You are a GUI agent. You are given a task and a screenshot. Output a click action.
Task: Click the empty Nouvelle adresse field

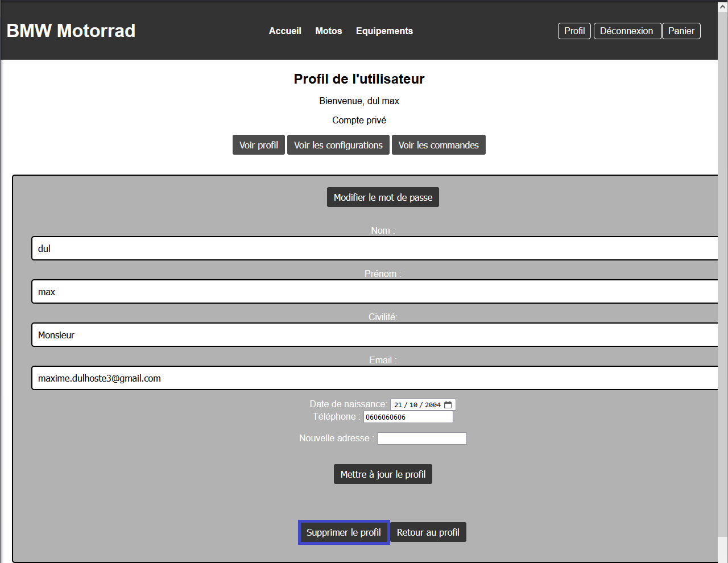[421, 438]
